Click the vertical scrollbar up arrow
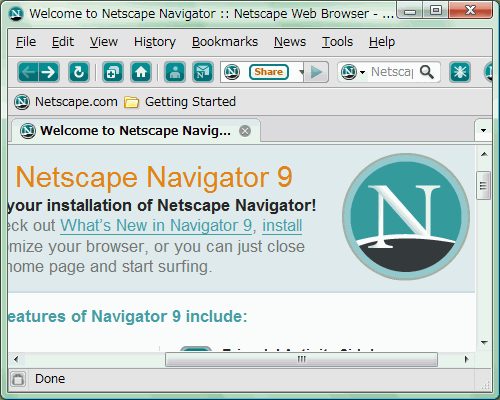This screenshot has width=500, height=400. click(484, 154)
